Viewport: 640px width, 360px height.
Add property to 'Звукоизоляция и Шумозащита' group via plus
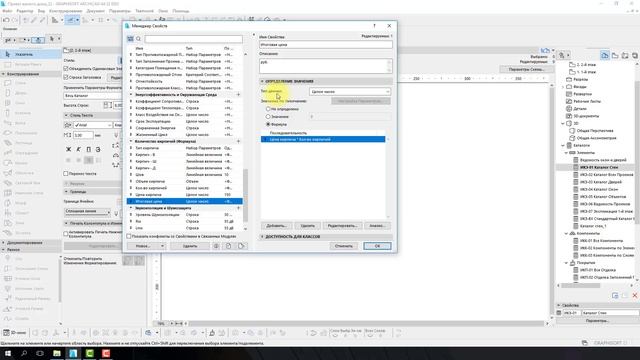point(238,208)
